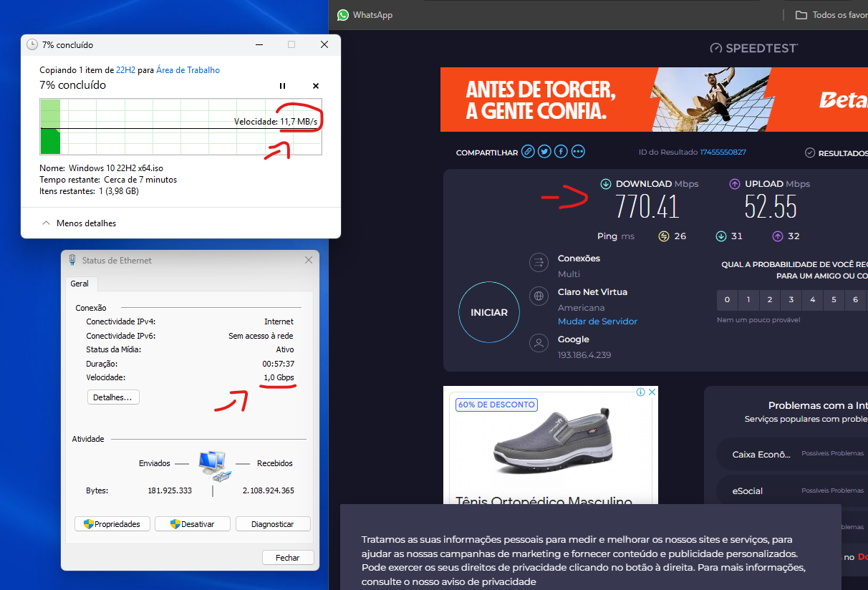The height and width of the screenshot is (590, 868).
Task: Click the upload arrow icon
Action: 735,184
